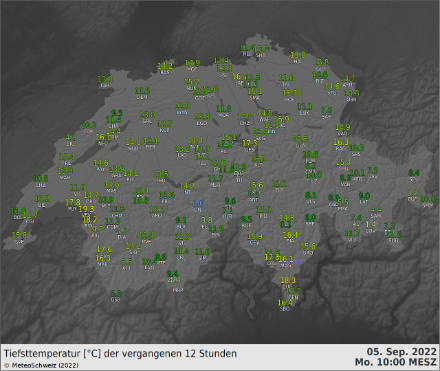
Task: Click the 05. Sep. 2022 date stamp
Action: [x=402, y=351]
